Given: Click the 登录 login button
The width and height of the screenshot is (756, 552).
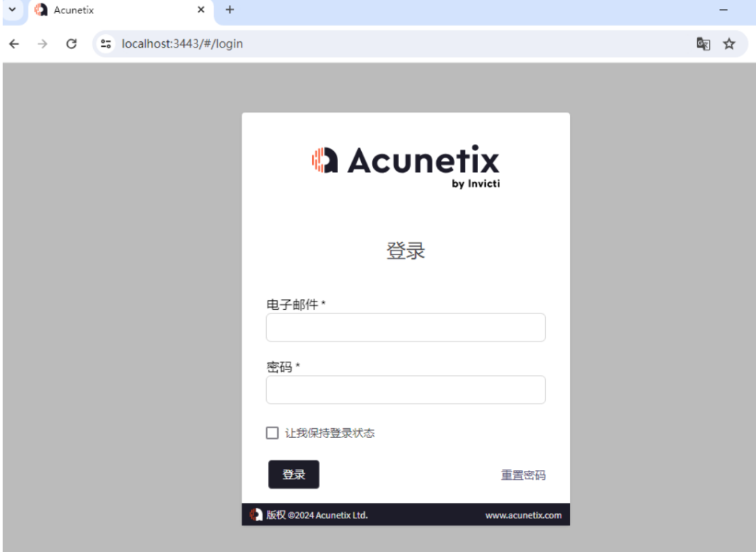Looking at the screenshot, I should pyautogui.click(x=293, y=474).
